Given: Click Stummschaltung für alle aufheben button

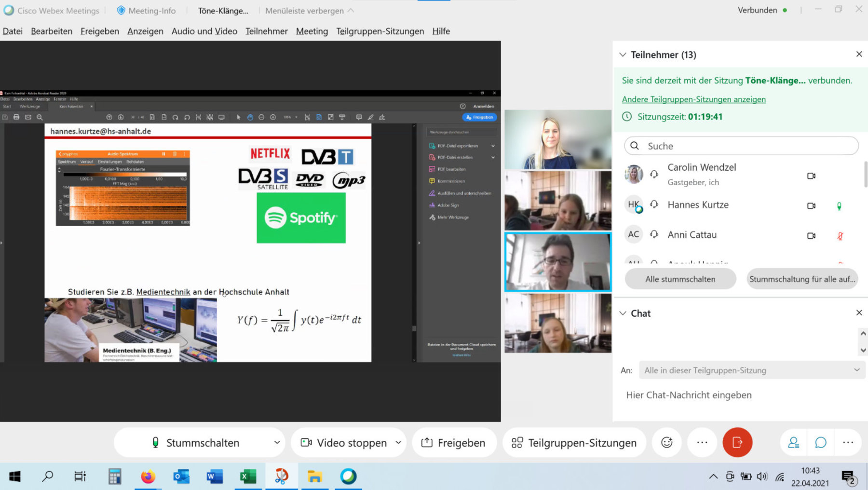Looking at the screenshot, I should [802, 279].
